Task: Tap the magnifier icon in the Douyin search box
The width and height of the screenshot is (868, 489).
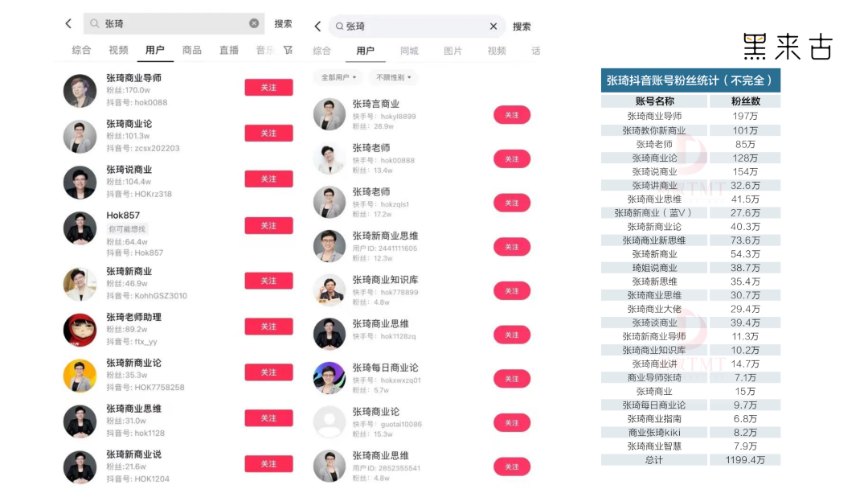Action: click(95, 23)
